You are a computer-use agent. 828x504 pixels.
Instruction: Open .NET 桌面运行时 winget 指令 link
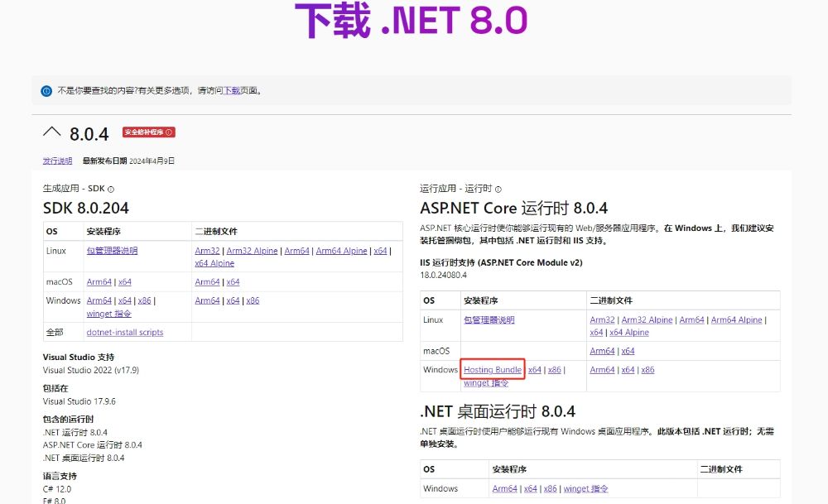point(586,489)
